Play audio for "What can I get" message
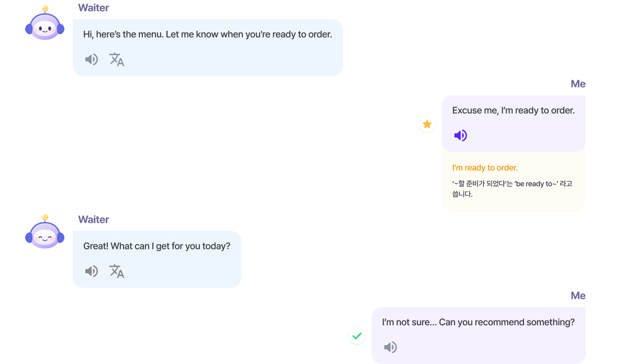The image size is (635, 364). (x=92, y=271)
